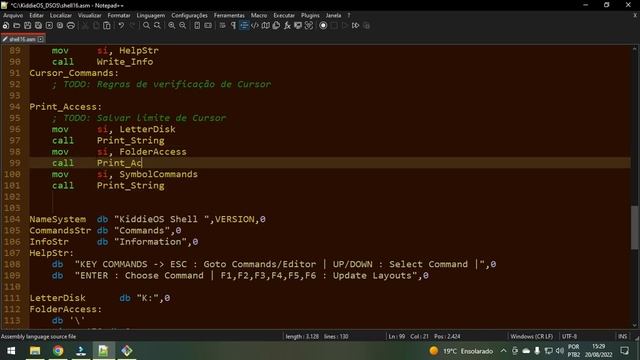Open the Arquivo menu
The height and width of the screenshot is (360, 640).
tap(13, 15)
